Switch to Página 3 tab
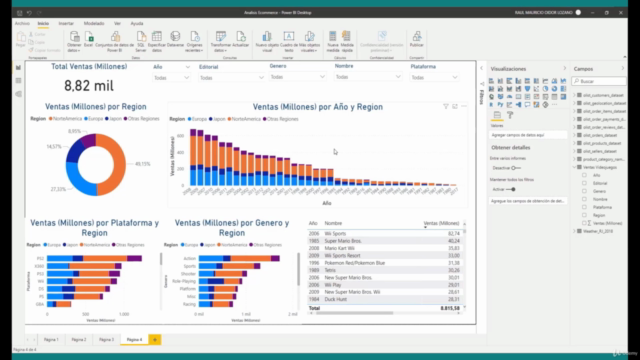The height and width of the screenshot is (360, 640). [107, 340]
